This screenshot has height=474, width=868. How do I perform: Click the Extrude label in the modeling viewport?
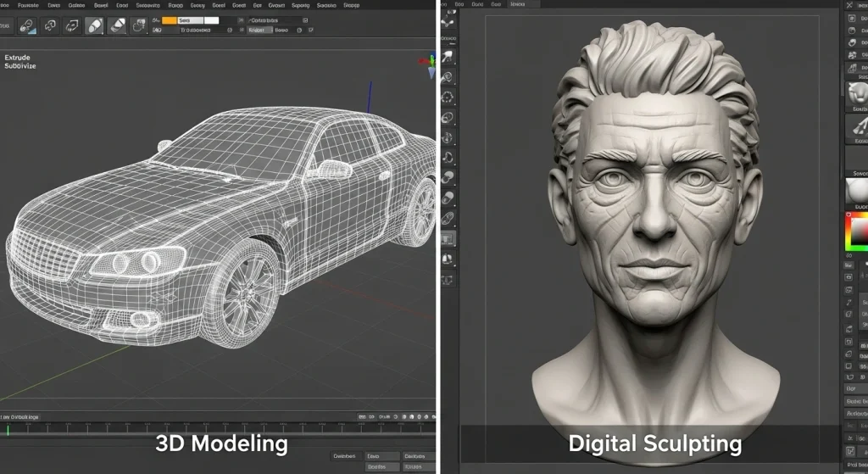(17, 57)
